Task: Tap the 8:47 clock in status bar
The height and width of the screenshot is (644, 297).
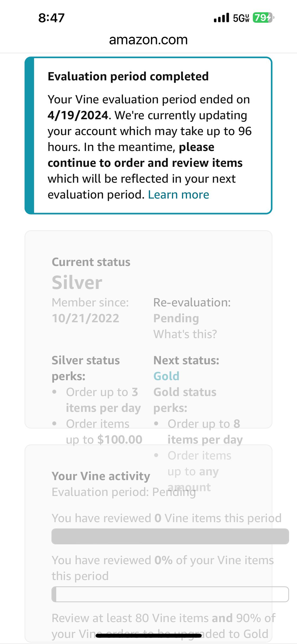Action: tap(51, 18)
